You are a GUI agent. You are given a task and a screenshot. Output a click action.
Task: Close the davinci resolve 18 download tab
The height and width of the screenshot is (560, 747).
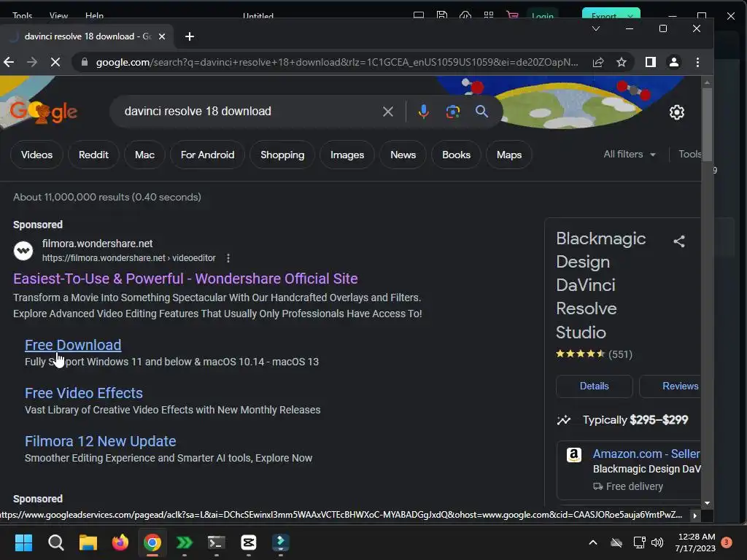point(162,36)
